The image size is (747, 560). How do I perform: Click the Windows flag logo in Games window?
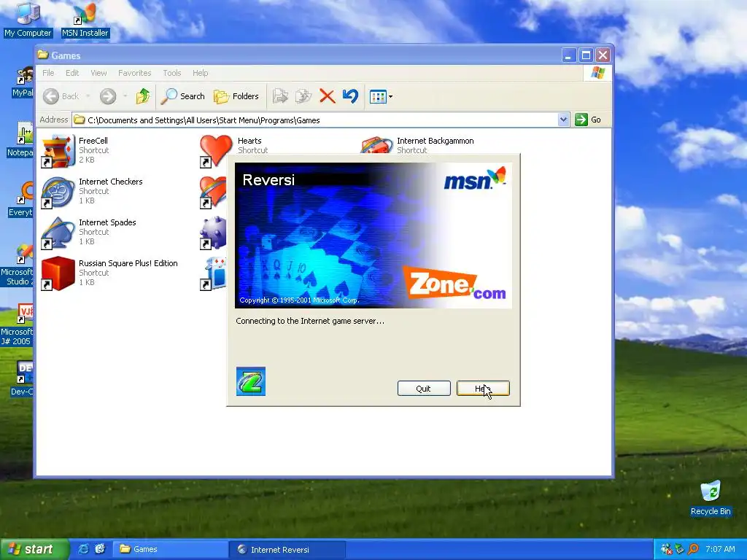tap(597, 73)
